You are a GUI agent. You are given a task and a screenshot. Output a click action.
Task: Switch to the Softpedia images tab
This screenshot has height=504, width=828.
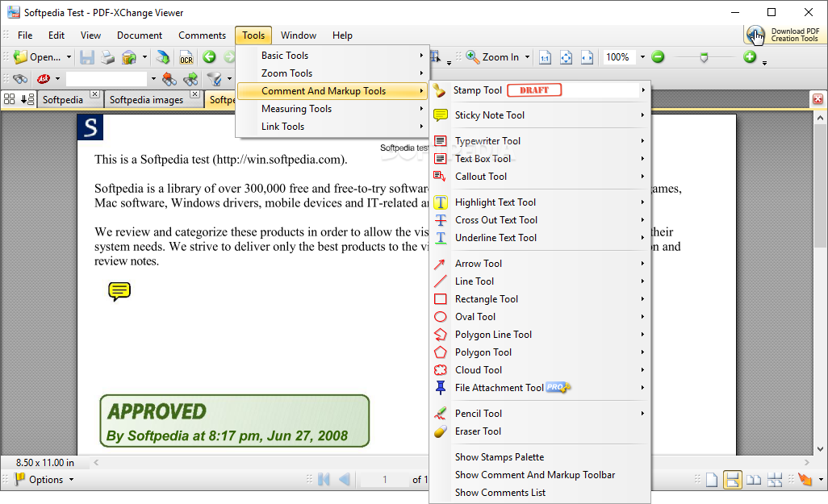coord(146,100)
